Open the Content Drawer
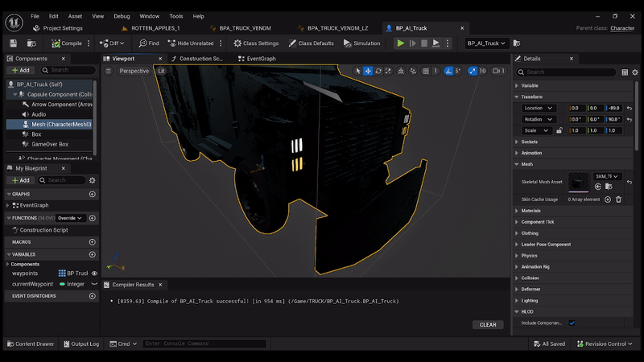The width and height of the screenshot is (644, 362). 30,343
